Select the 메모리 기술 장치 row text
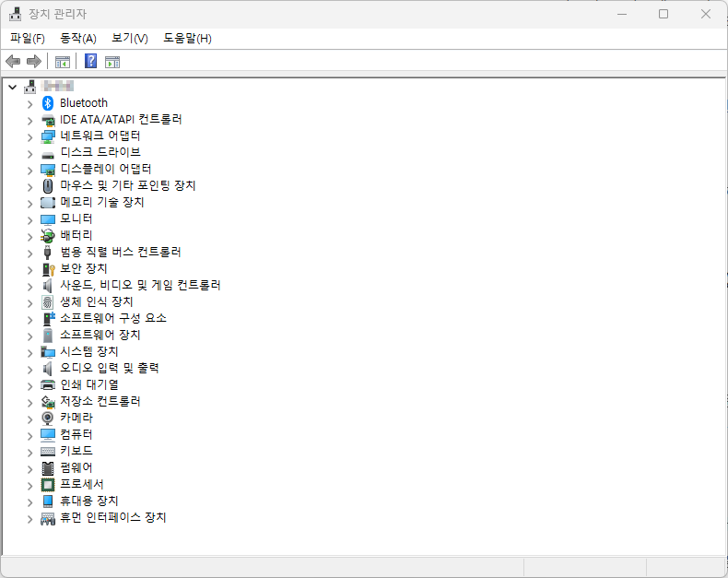This screenshot has width=728, height=578. (x=102, y=202)
